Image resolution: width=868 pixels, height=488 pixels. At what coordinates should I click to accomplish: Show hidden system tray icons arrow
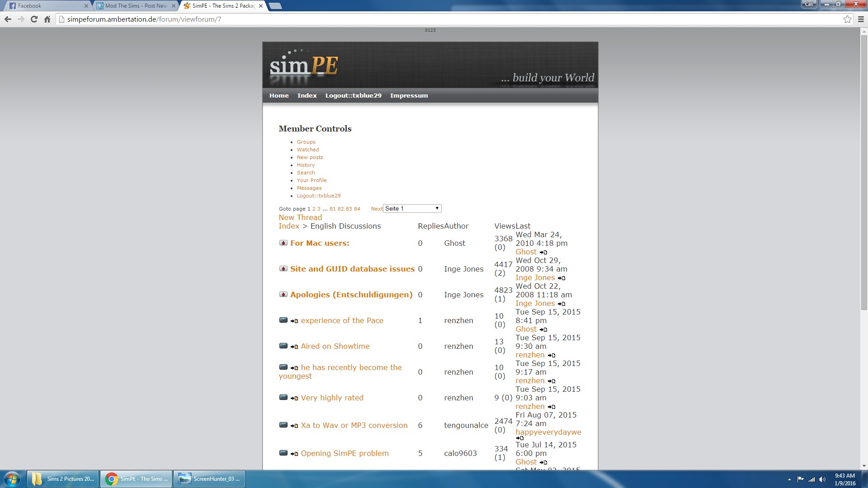[x=789, y=479]
